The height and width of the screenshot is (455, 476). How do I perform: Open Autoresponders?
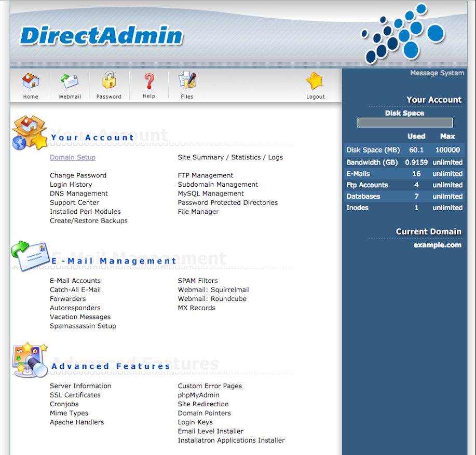pos(75,308)
